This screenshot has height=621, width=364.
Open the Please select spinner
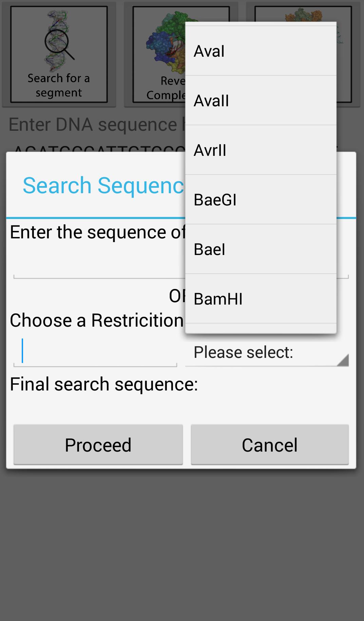(267, 352)
